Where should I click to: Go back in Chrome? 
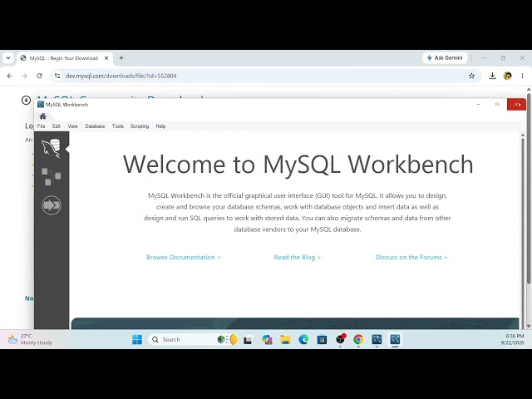click(x=9, y=76)
